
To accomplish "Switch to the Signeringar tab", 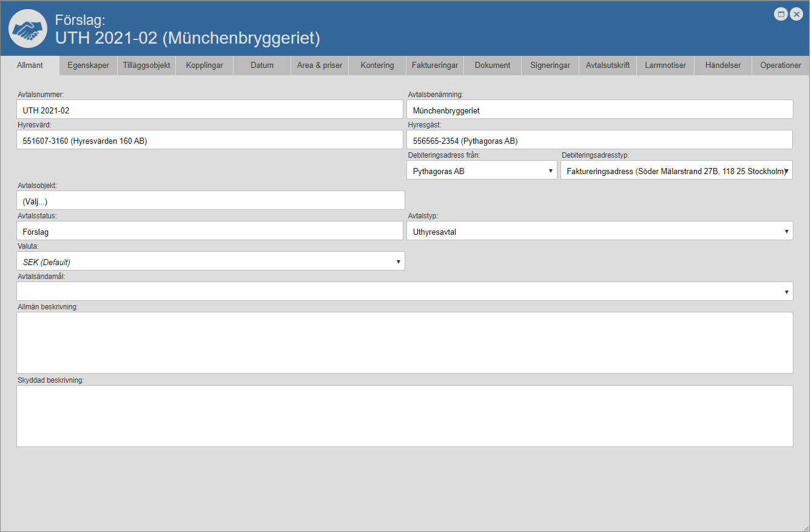I will pyautogui.click(x=550, y=66).
